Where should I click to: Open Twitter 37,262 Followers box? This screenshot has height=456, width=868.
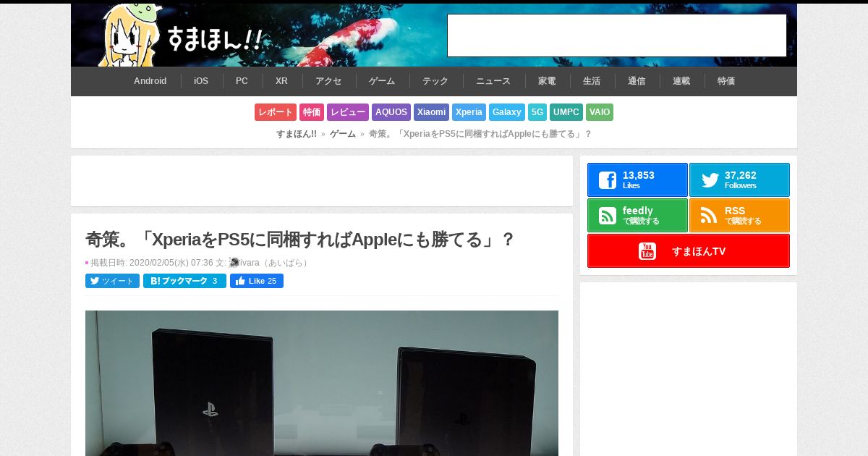click(739, 180)
